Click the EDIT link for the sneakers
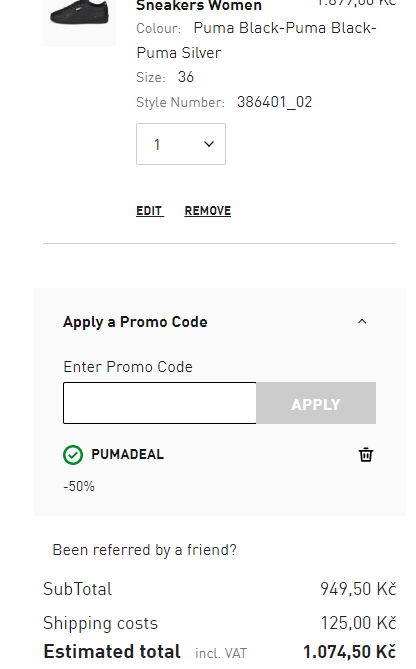416x669 pixels. pyautogui.click(x=150, y=211)
